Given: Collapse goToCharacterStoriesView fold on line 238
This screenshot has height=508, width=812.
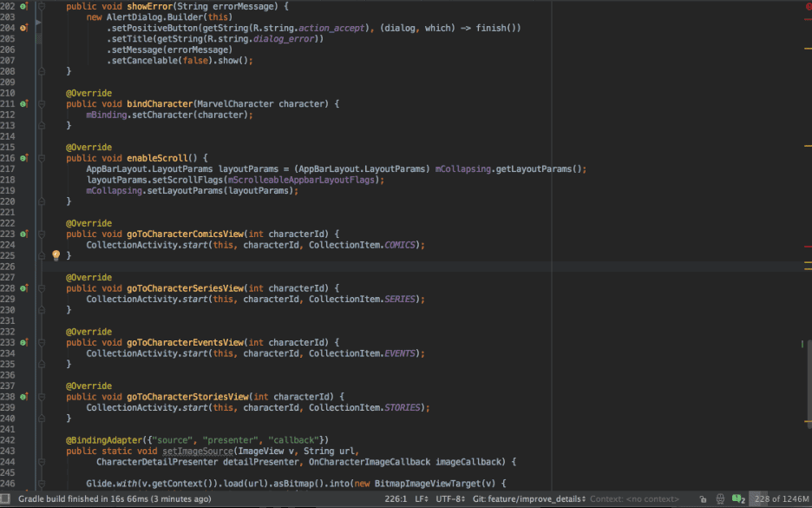Looking at the screenshot, I should point(42,397).
